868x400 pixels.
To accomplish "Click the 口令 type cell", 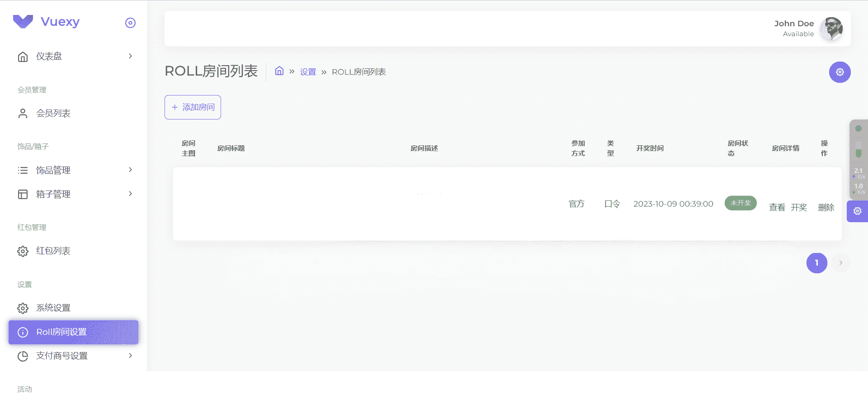I will 612,204.
